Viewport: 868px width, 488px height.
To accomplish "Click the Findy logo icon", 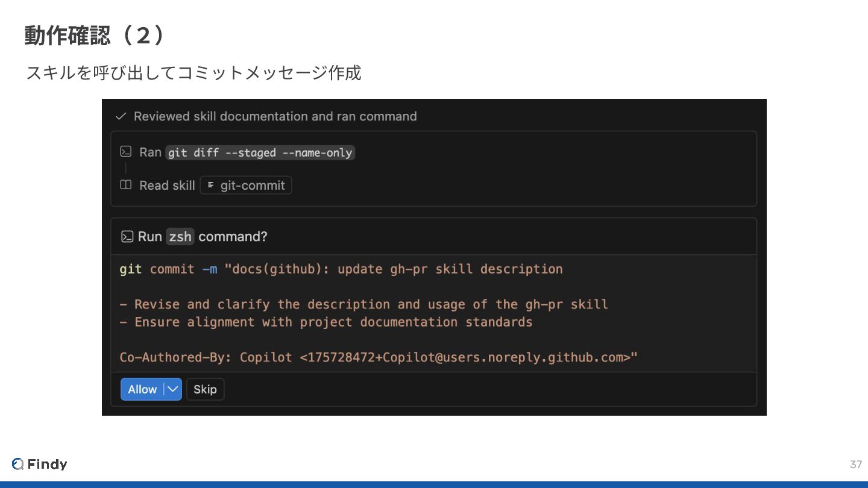I will (17, 464).
